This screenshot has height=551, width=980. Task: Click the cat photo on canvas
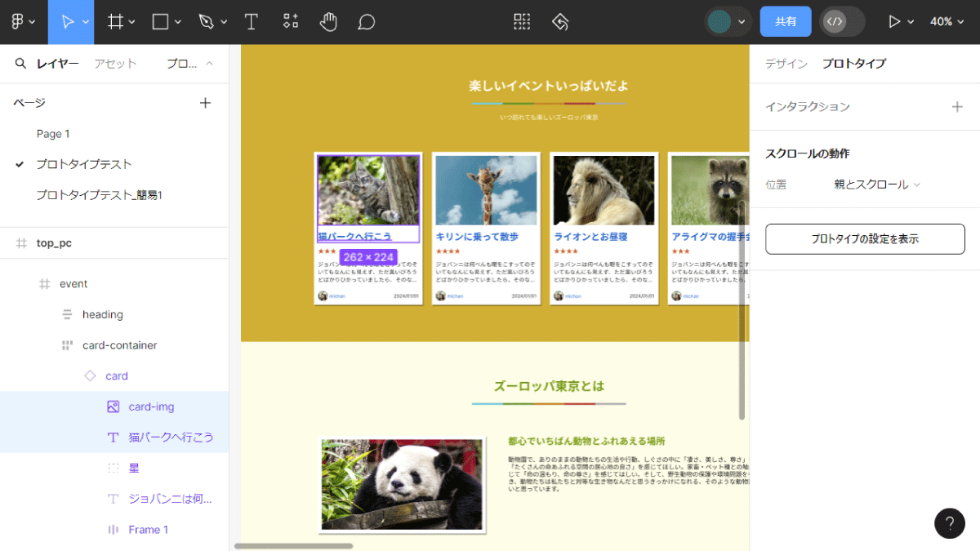tap(368, 190)
